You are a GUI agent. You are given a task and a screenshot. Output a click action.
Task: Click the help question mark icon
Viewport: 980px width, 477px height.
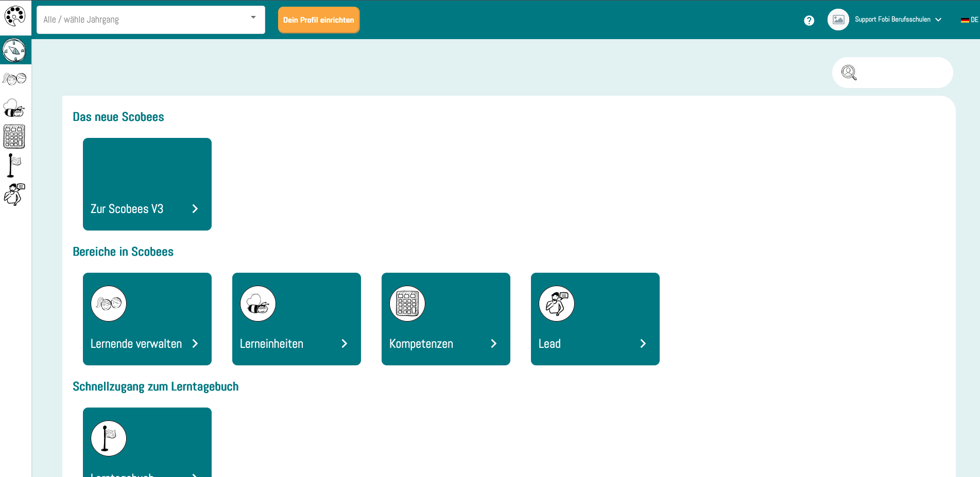[809, 20]
